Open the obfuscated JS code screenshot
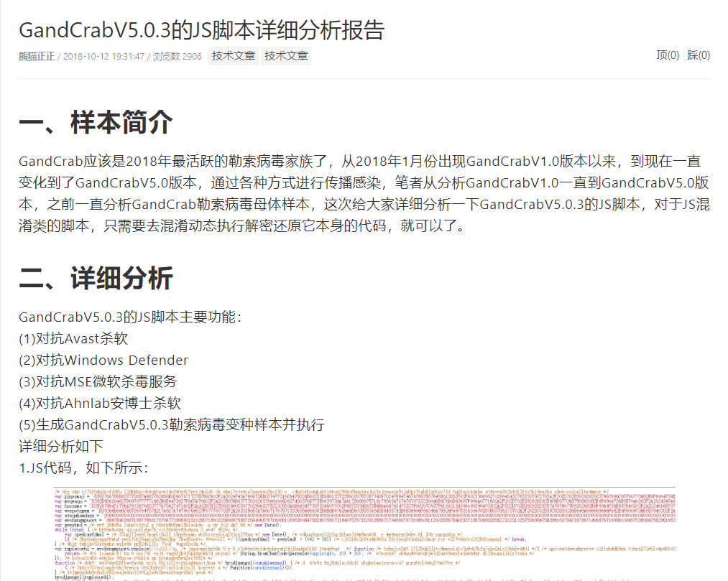This screenshot has height=581, width=728. pyautogui.click(x=364, y=534)
